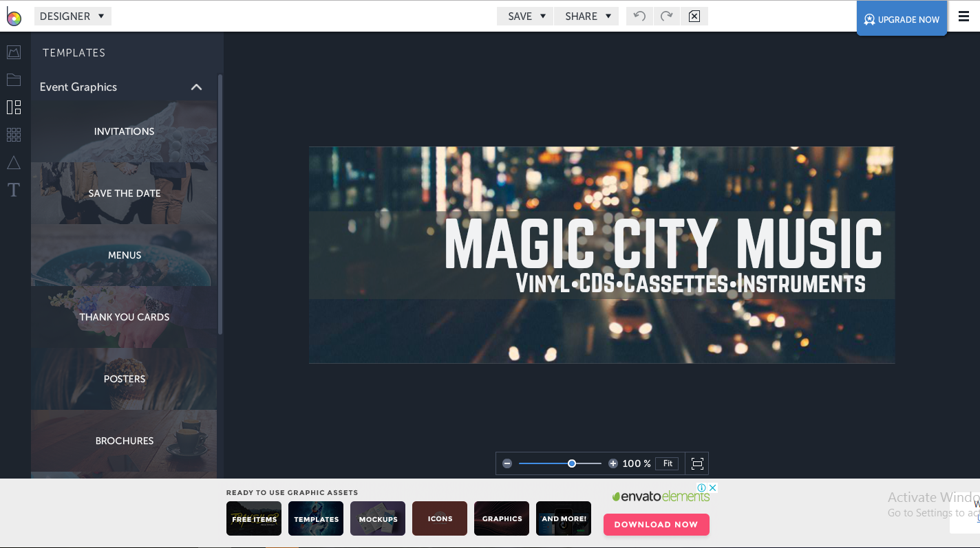This screenshot has width=980, height=548.
Task: Select the POSTERS template category
Action: 124,379
